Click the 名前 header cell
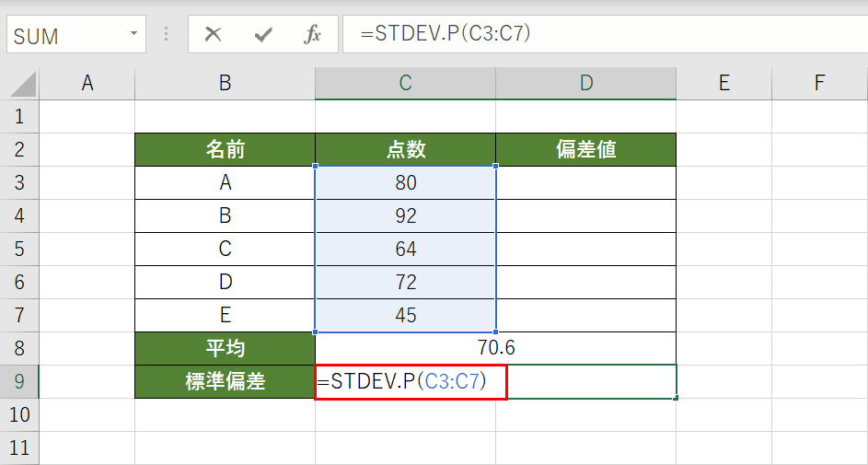Screen dimensions: 868x465 [x=225, y=149]
